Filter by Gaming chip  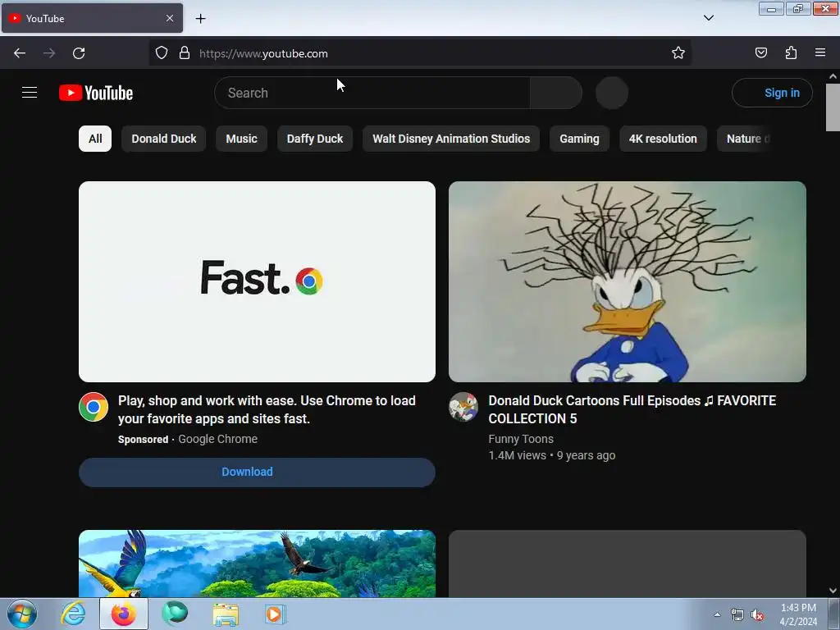(x=580, y=139)
